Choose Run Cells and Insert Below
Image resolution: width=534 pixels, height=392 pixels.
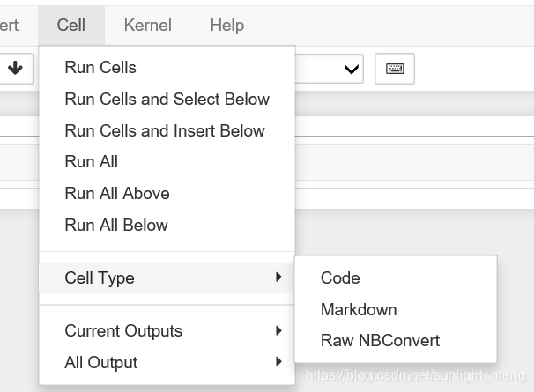(164, 131)
